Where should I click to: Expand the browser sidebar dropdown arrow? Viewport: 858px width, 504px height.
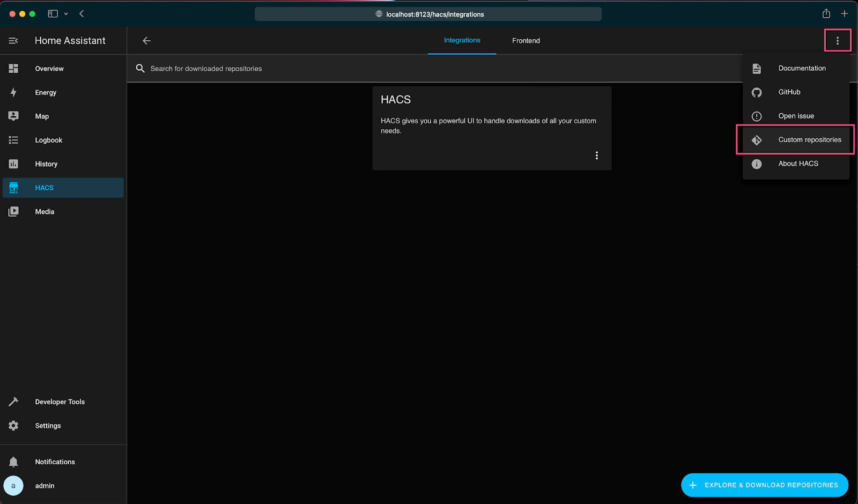[x=66, y=14]
